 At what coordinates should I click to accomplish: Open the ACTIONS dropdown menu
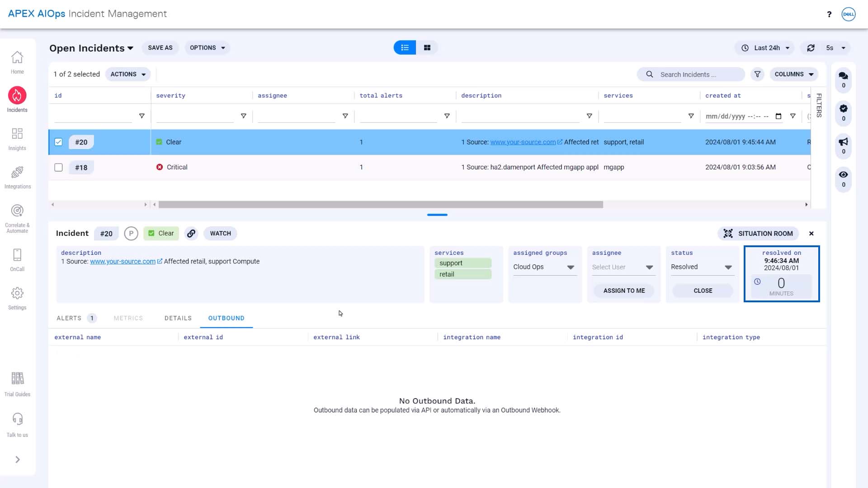pyautogui.click(x=128, y=74)
